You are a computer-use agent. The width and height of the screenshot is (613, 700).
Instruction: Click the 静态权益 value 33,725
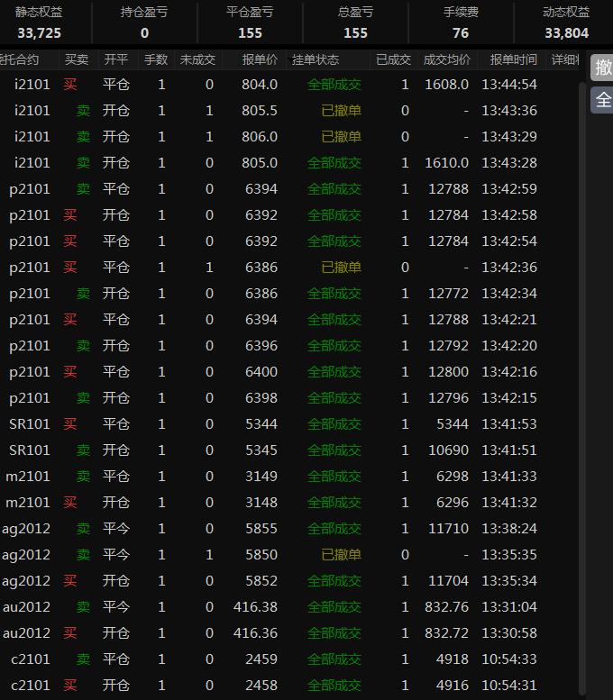pyautogui.click(x=39, y=33)
